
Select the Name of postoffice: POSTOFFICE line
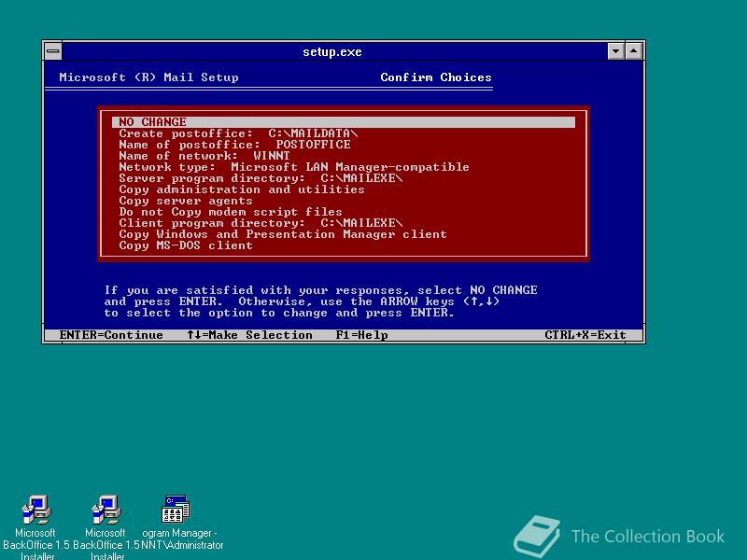coord(234,145)
